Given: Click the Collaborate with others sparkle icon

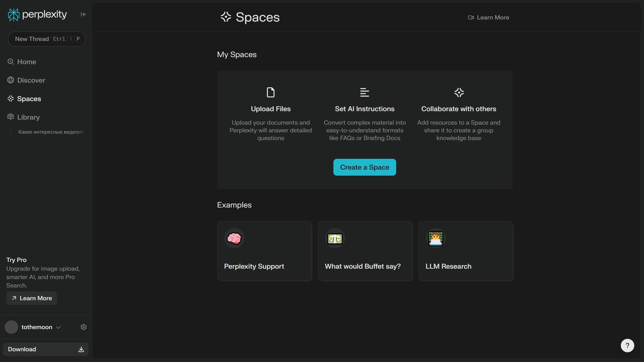Looking at the screenshot, I should 459,92.
